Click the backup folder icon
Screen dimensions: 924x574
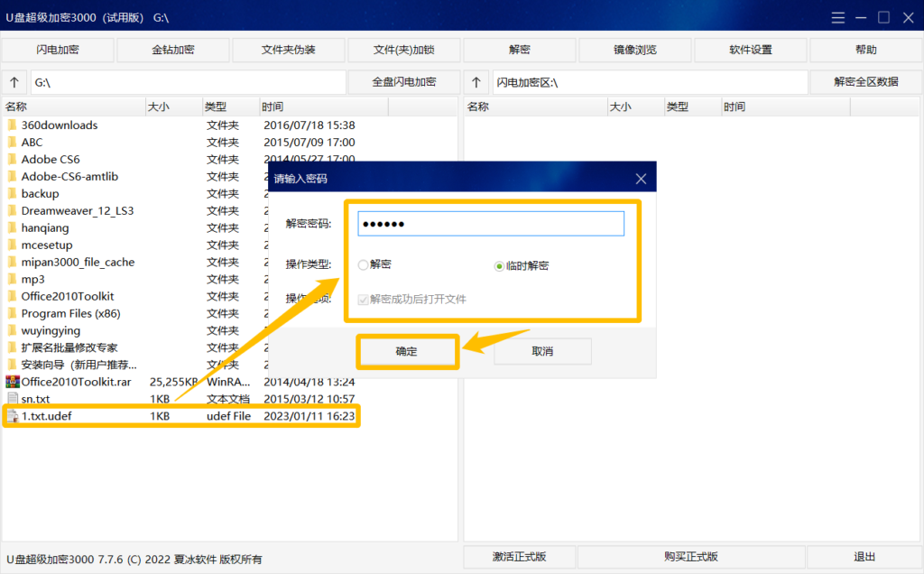tap(12, 193)
